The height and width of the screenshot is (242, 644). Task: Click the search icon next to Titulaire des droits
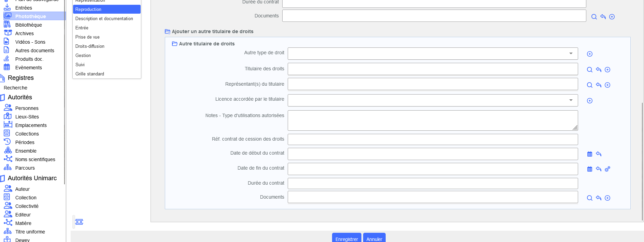589,70
